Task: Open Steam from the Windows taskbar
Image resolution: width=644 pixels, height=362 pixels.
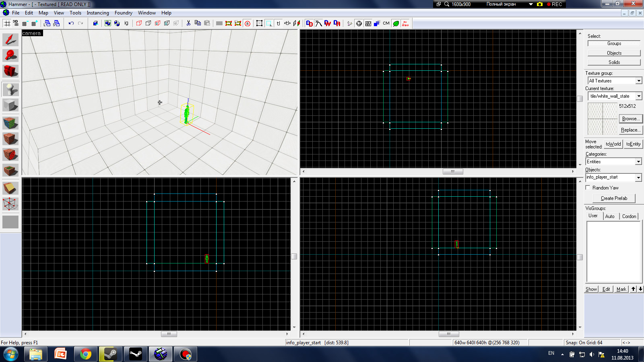Action: pyautogui.click(x=110, y=354)
